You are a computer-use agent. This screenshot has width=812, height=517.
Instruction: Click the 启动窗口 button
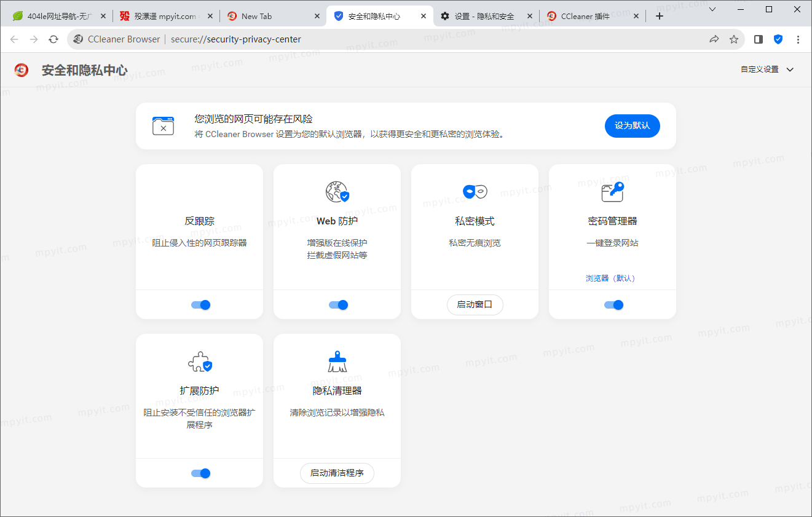tap(475, 305)
